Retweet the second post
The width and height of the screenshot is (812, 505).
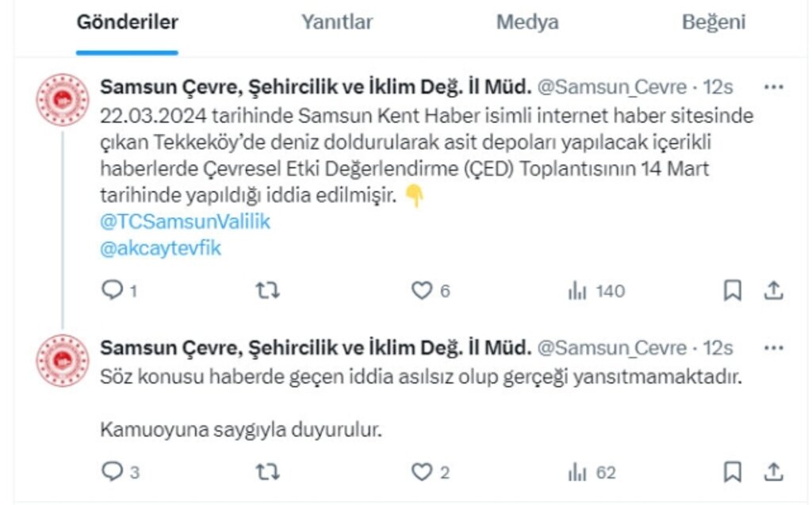[268, 472]
